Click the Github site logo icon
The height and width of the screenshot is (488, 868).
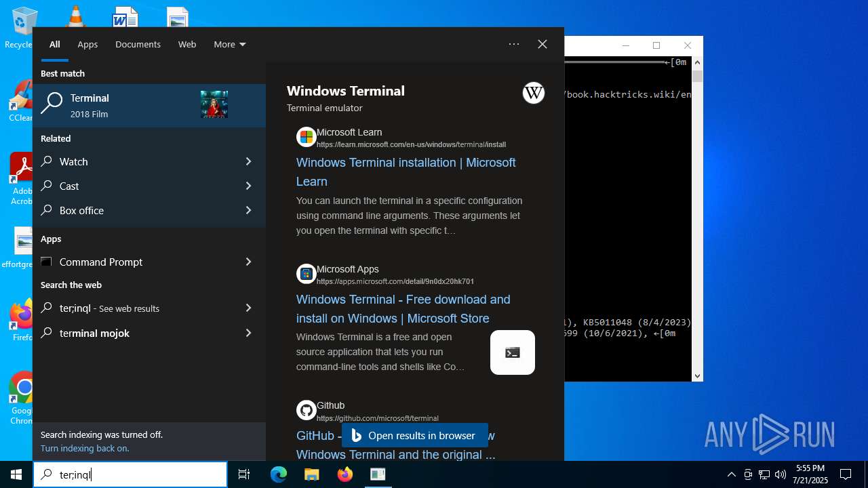307,410
